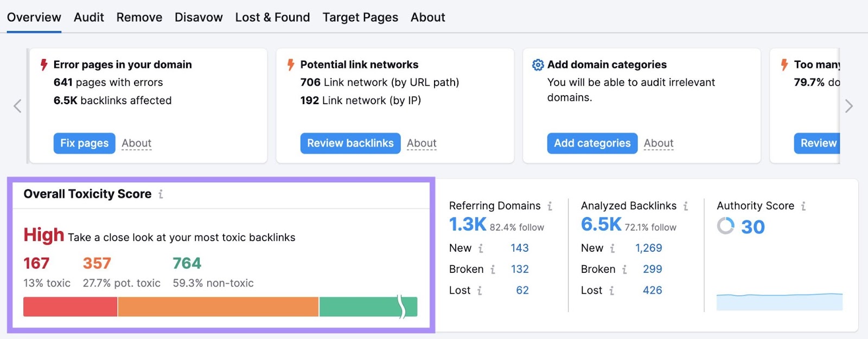
Task: Open the 1,269 new analyzed backlinks count
Action: point(648,248)
